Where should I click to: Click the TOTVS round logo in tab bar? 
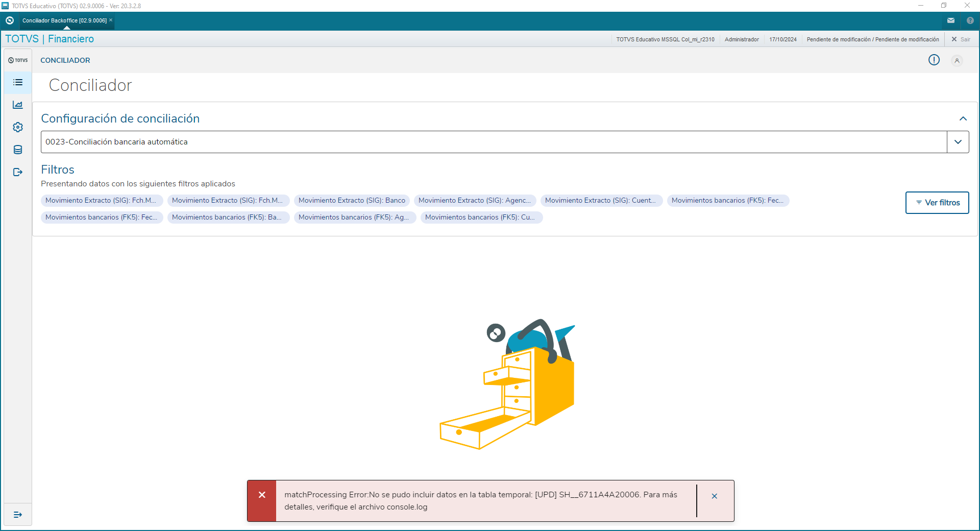(x=10, y=20)
